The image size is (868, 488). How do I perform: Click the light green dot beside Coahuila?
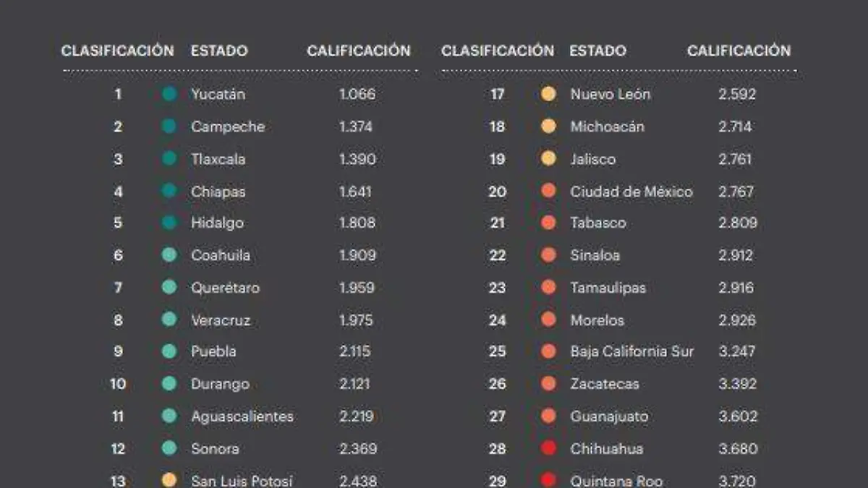pos(169,255)
